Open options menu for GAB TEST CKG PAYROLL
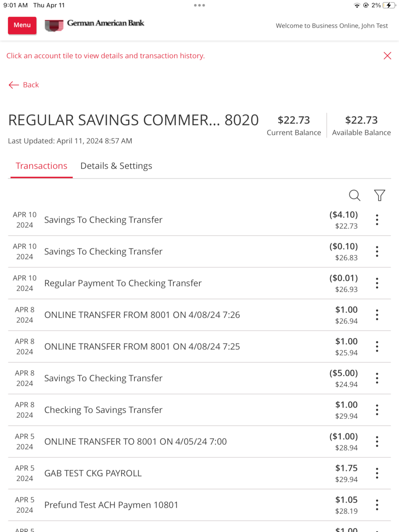This screenshot has height=532, width=399. pyautogui.click(x=377, y=473)
